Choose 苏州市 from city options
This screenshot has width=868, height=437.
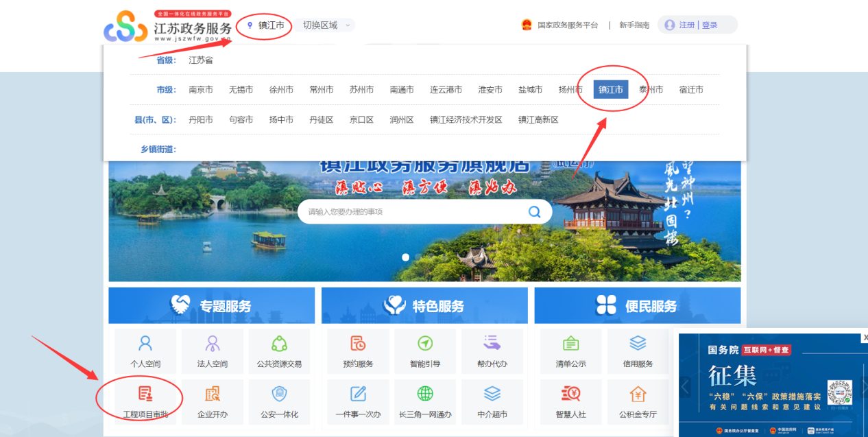pyautogui.click(x=361, y=90)
